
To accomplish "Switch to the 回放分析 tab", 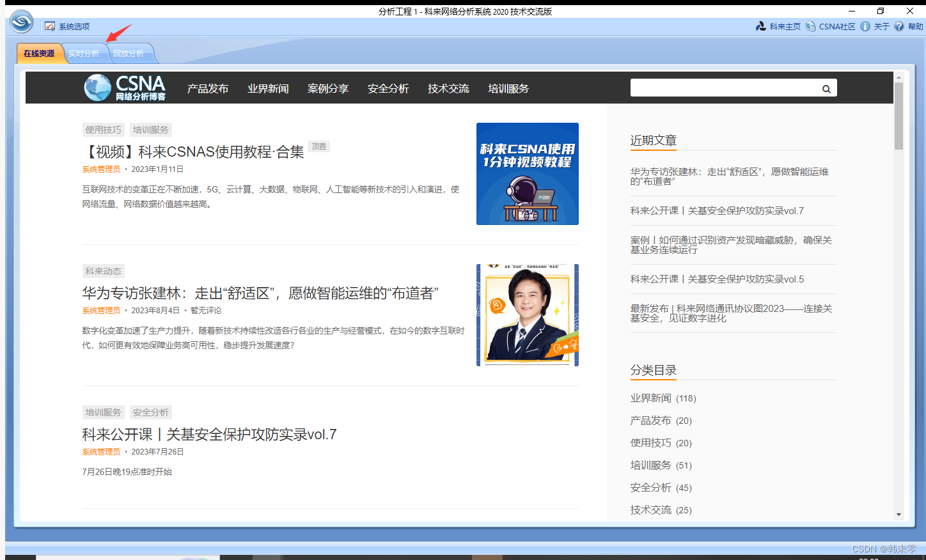I will pyautogui.click(x=129, y=54).
